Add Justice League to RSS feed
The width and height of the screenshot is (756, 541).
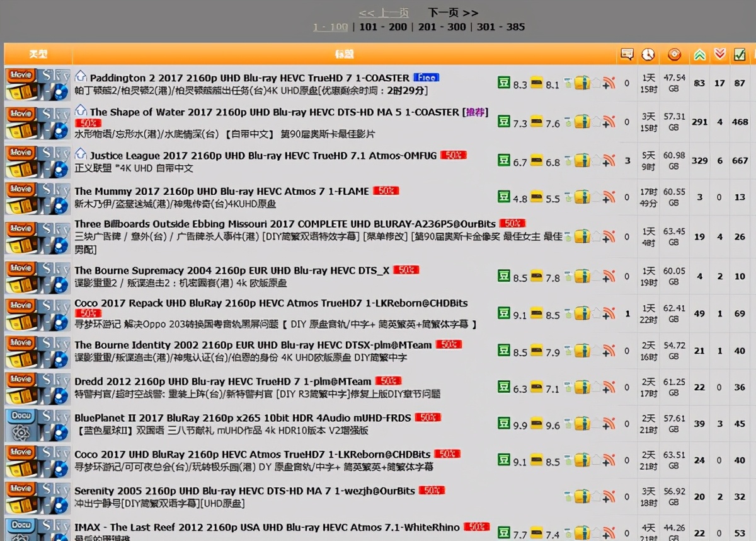tap(608, 160)
